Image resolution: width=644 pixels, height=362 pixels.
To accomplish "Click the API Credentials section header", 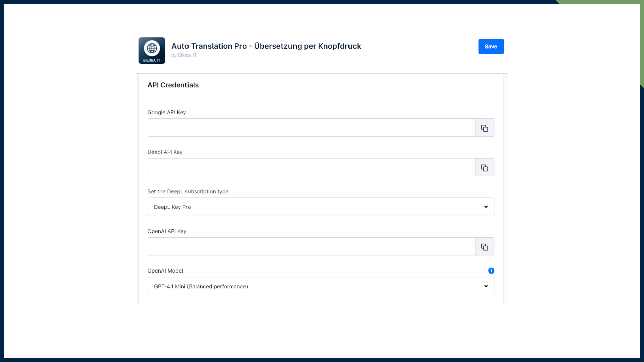I will tap(173, 85).
